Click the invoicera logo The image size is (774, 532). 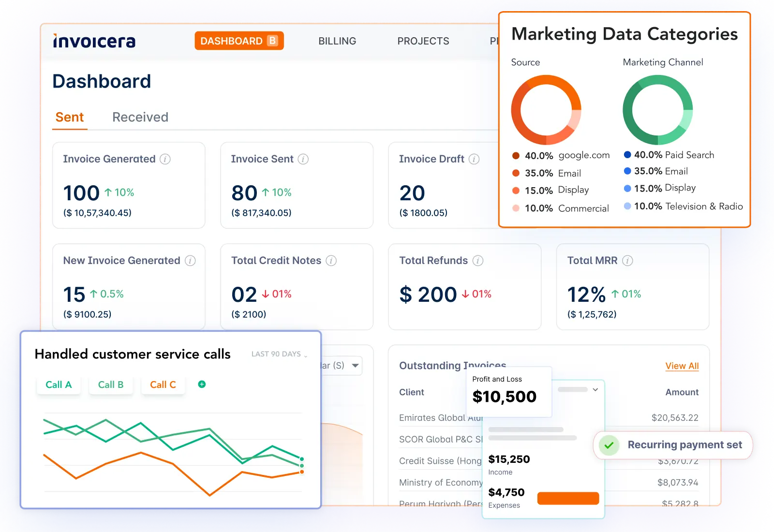coord(94,41)
